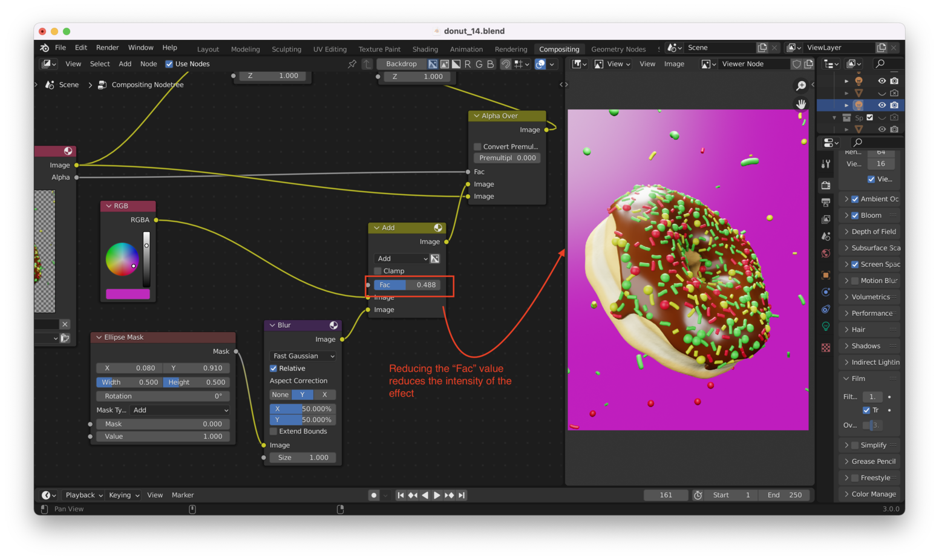Click the Blur node preview sphere icon
This screenshot has height=560, width=939.
[333, 325]
